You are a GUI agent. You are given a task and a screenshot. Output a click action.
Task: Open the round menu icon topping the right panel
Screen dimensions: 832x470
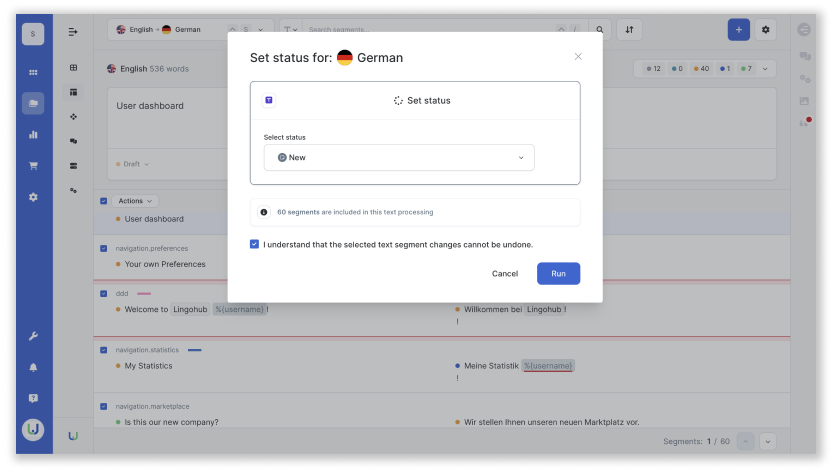coord(804,29)
